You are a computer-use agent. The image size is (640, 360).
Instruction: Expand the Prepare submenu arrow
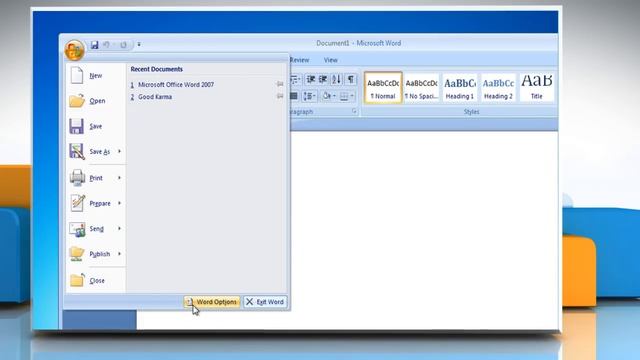120,203
